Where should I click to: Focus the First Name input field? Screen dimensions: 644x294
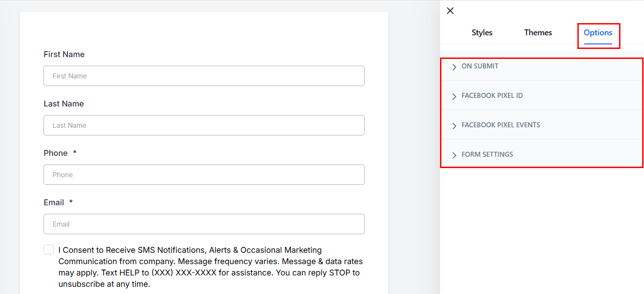[204, 76]
